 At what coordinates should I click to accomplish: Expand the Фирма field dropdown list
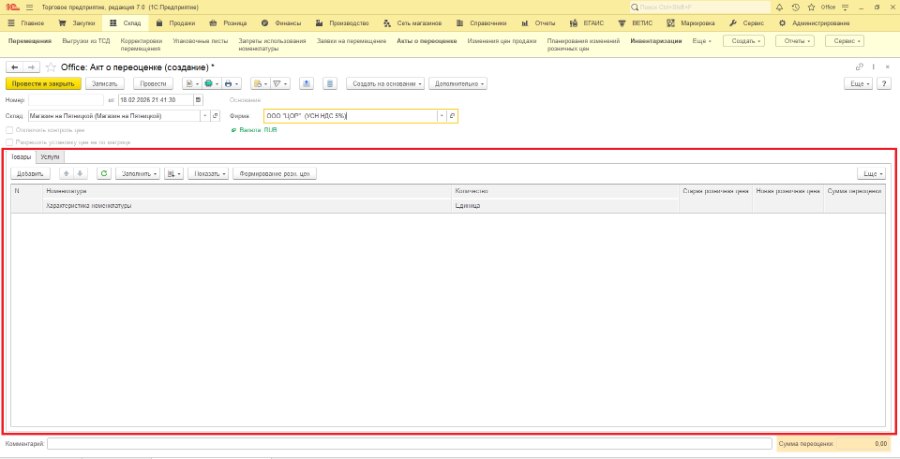442,116
